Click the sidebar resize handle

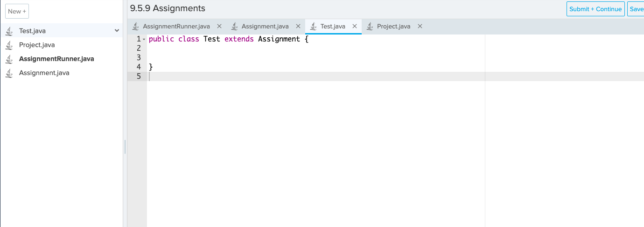click(x=125, y=147)
